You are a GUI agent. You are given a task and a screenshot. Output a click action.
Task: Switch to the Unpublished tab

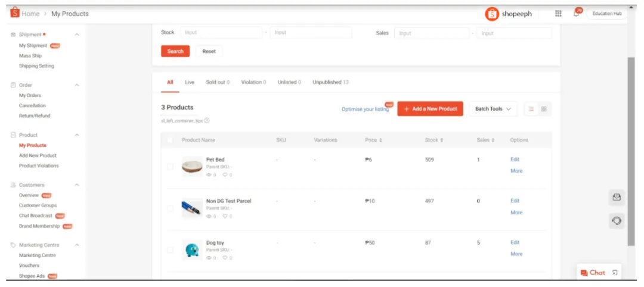(x=330, y=82)
